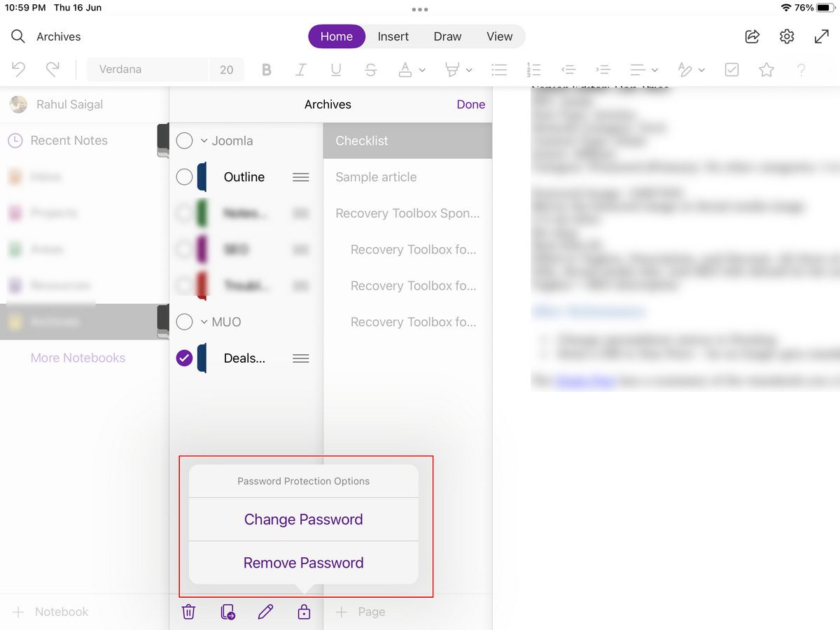
Task: Deselect the checked Deals section
Action: click(184, 358)
